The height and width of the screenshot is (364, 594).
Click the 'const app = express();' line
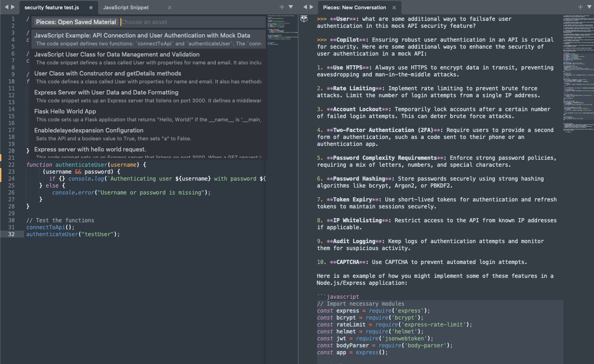click(x=353, y=352)
